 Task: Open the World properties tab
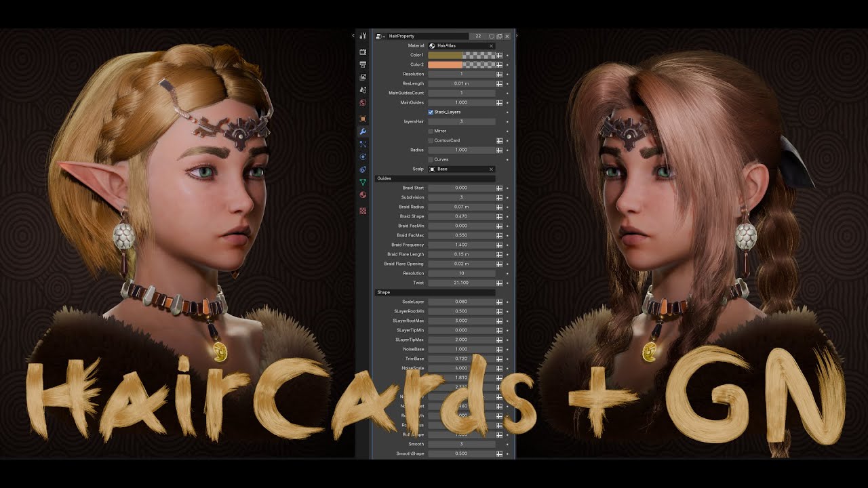point(363,102)
